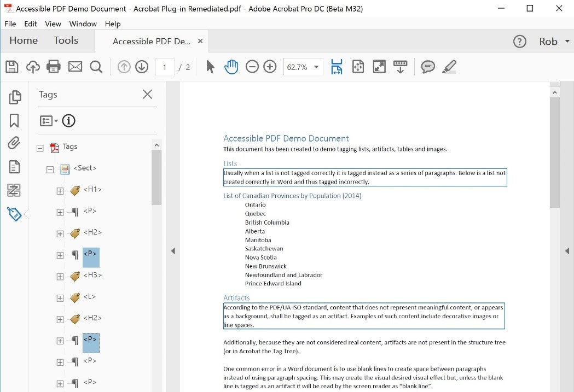
Task: Click the Fit width scrolling icon
Action: pos(337,67)
